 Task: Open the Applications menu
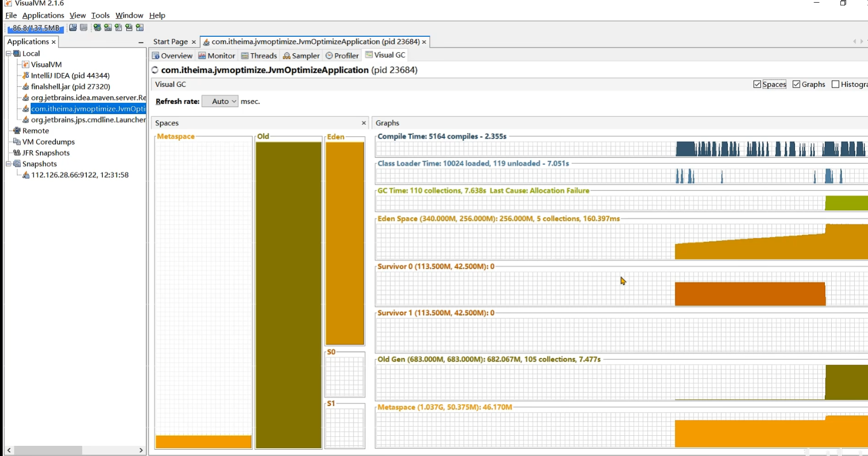coord(43,15)
